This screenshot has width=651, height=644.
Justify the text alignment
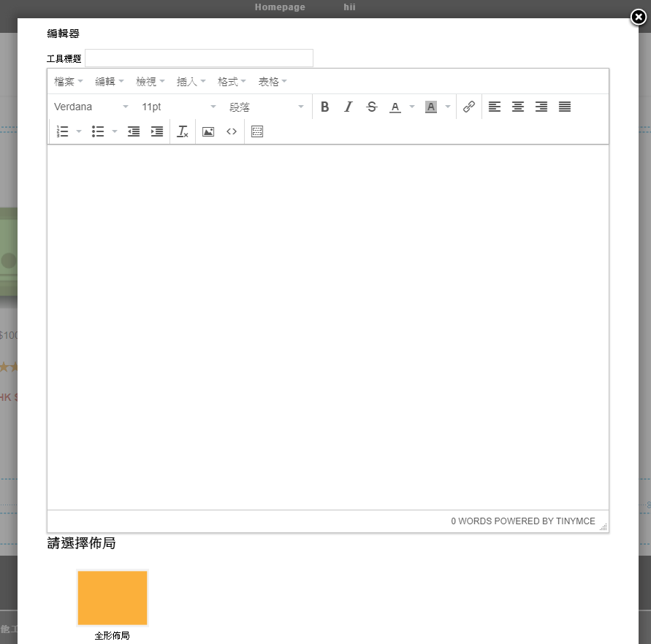tap(565, 107)
